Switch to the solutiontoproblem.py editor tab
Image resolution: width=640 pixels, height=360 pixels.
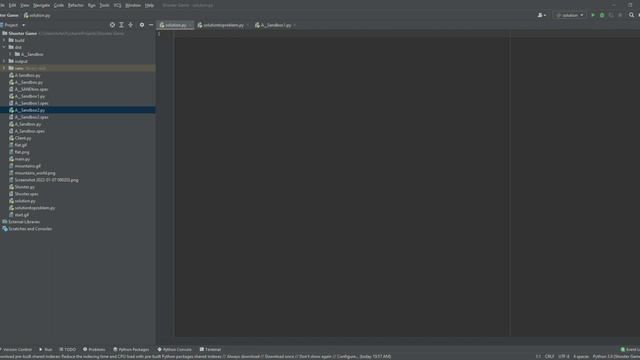pos(223,25)
